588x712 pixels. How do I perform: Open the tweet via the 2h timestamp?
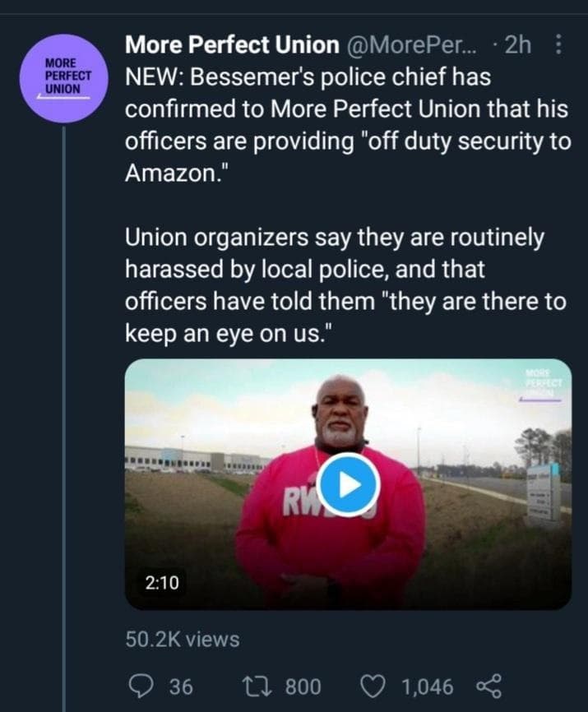tap(517, 47)
